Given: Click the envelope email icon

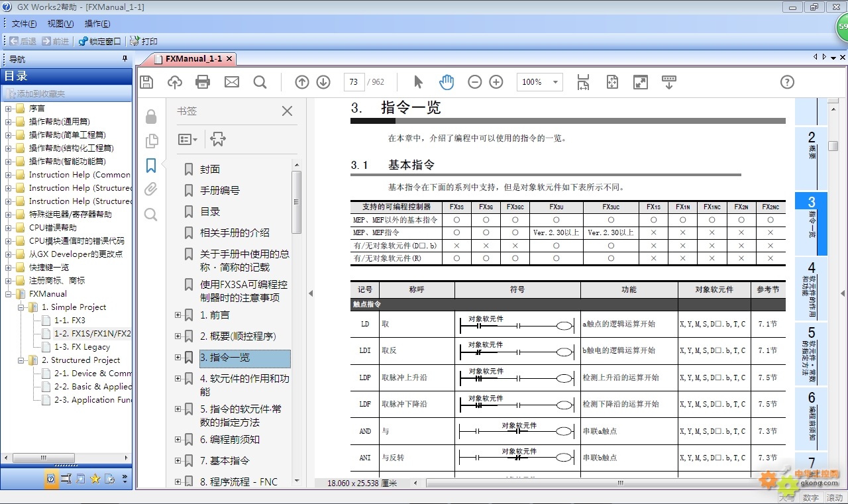Looking at the screenshot, I should click(x=231, y=82).
